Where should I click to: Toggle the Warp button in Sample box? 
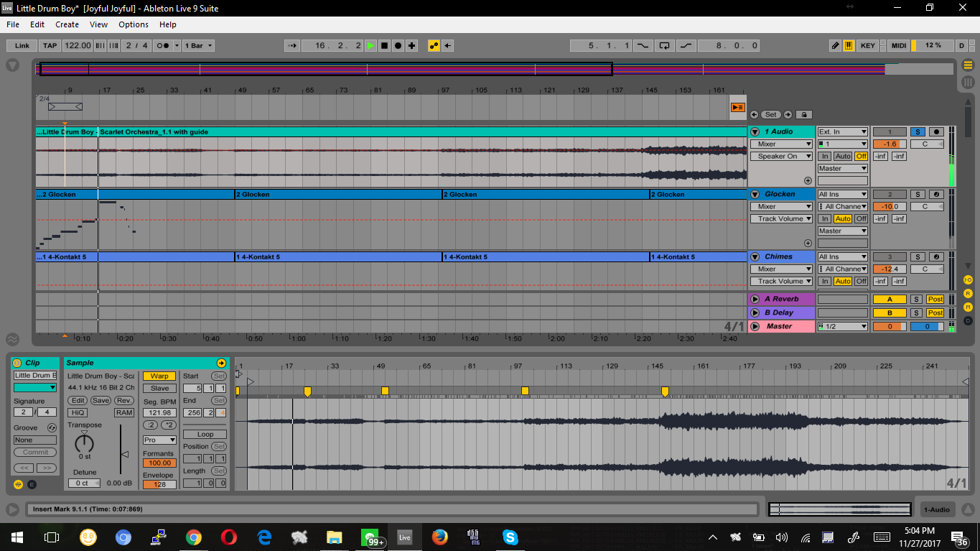(x=159, y=376)
